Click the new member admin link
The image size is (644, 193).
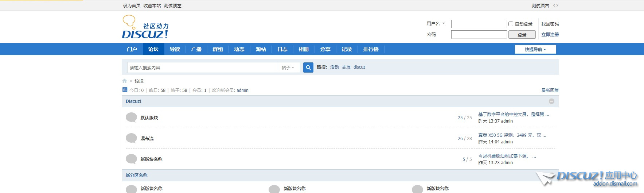242,90
